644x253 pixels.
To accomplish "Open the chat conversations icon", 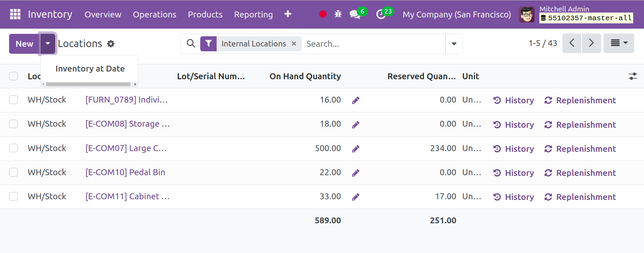I will click(x=355, y=14).
